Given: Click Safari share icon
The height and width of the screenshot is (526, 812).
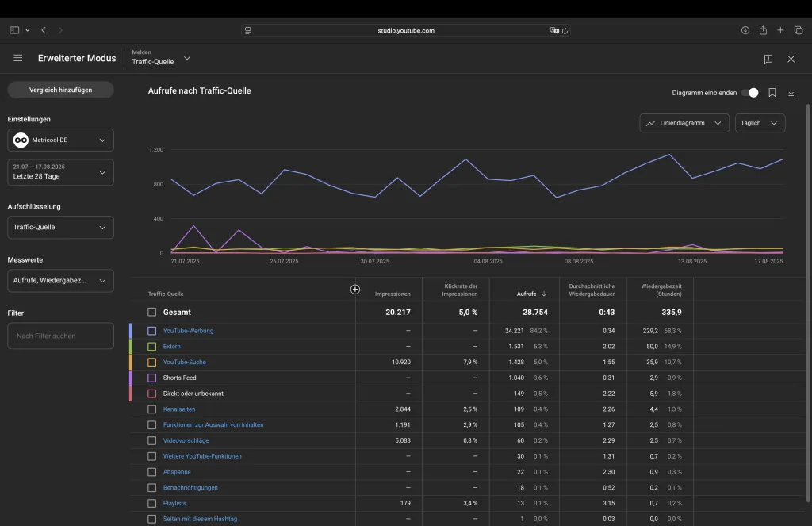Looking at the screenshot, I should (x=763, y=30).
